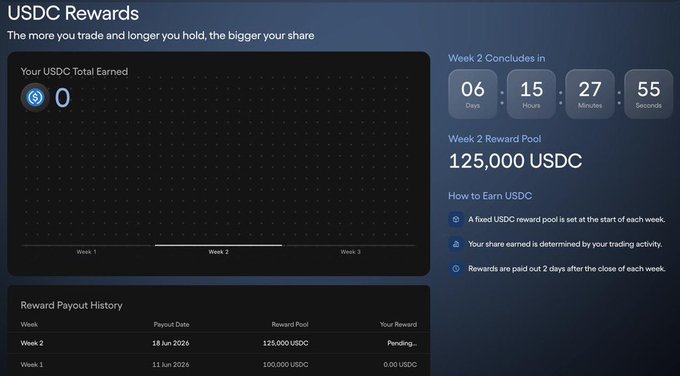Select the Week 3 chart tab
Image resolution: width=680 pixels, height=376 pixels.
tap(350, 252)
